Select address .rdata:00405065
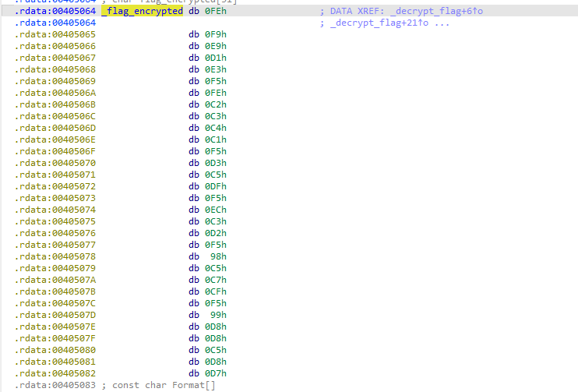The height and width of the screenshot is (392, 578). click(x=55, y=34)
